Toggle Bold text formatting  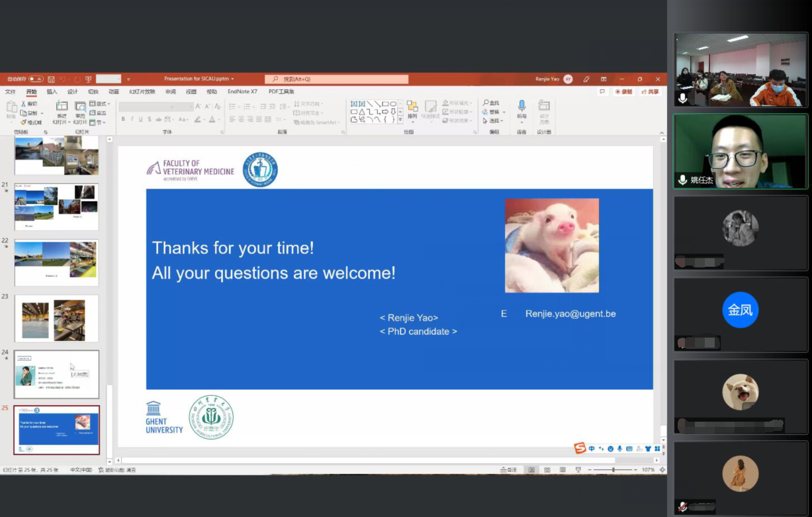coord(123,120)
